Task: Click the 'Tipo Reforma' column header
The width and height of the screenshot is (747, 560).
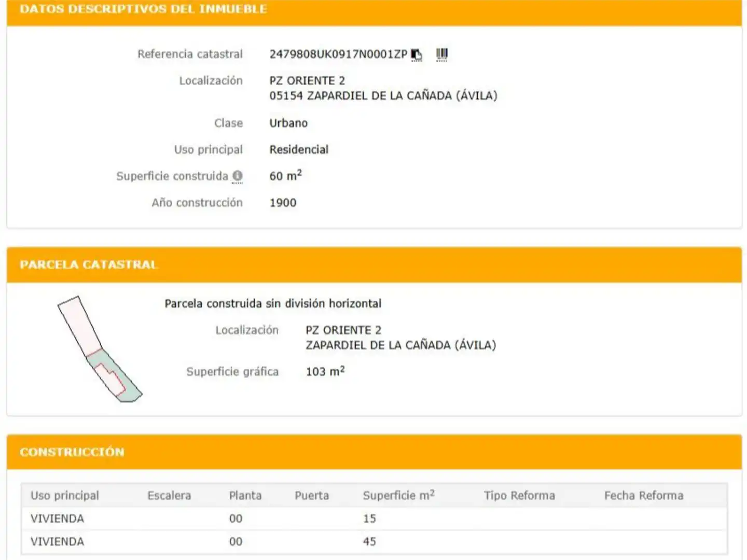Action: [519, 496]
